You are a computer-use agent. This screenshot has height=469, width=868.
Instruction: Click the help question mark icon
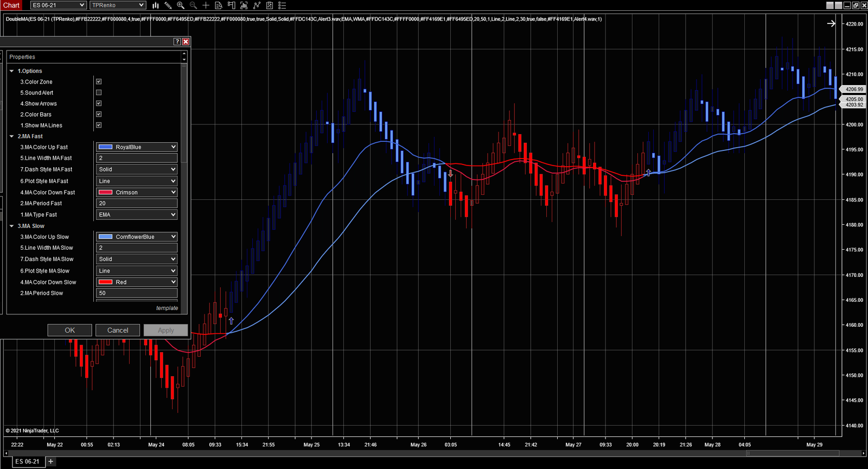click(x=177, y=42)
